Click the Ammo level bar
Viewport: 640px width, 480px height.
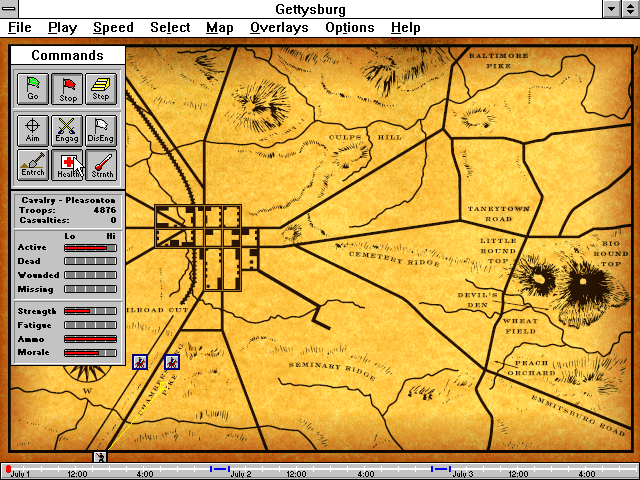(x=90, y=339)
